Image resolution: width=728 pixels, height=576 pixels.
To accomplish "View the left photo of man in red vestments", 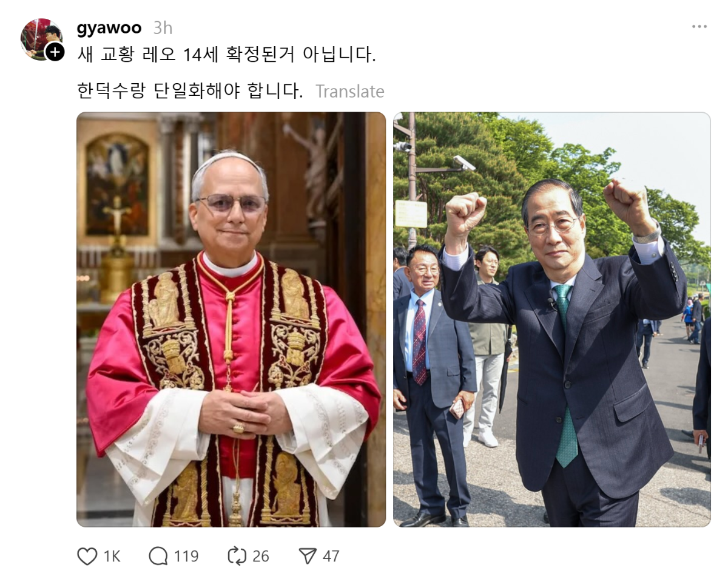I will [231, 319].
